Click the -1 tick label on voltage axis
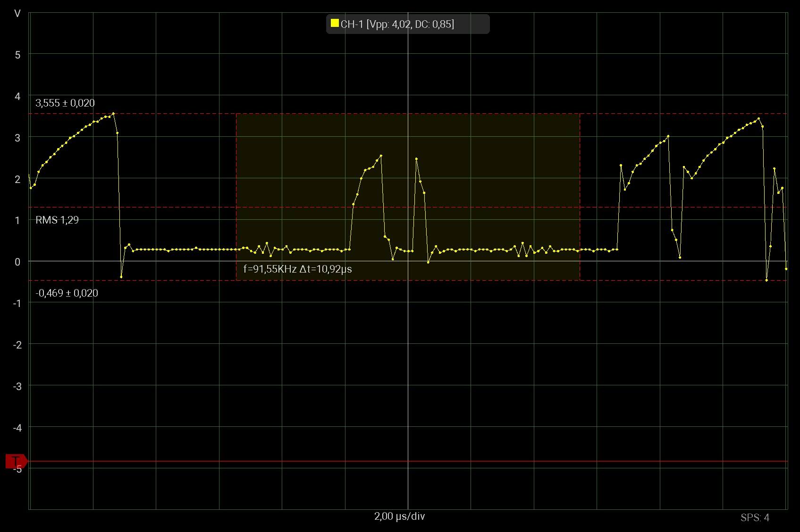The image size is (800, 532). (x=17, y=303)
